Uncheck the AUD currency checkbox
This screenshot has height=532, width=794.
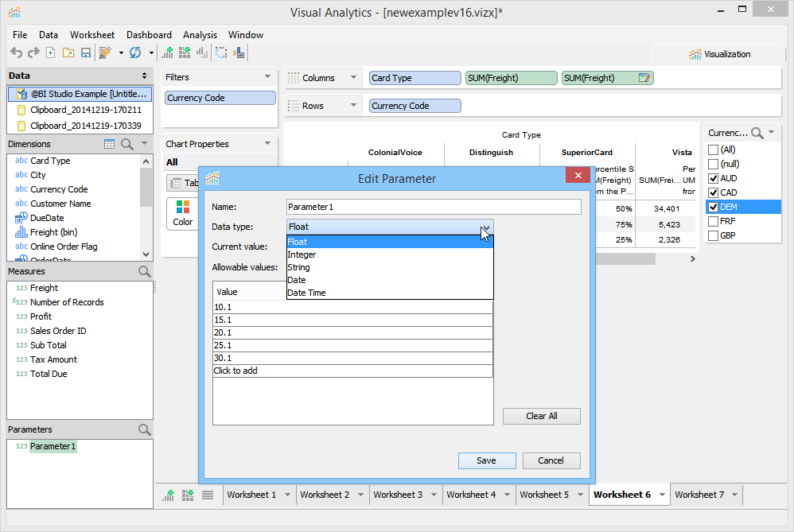pyautogui.click(x=714, y=179)
